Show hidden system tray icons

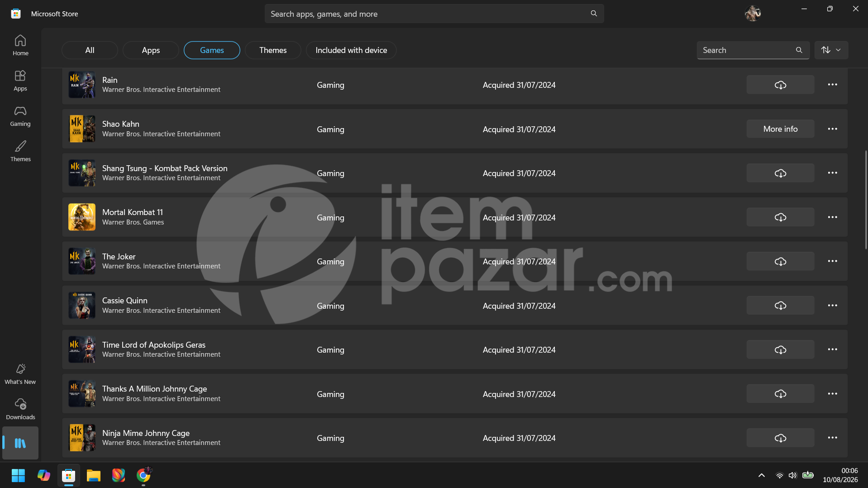coord(762,475)
